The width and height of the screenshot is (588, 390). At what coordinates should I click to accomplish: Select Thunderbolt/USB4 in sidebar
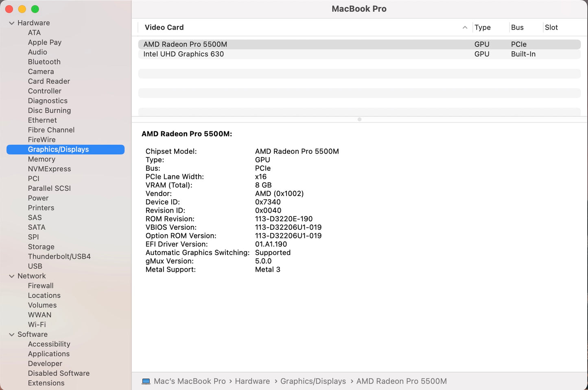(59, 256)
